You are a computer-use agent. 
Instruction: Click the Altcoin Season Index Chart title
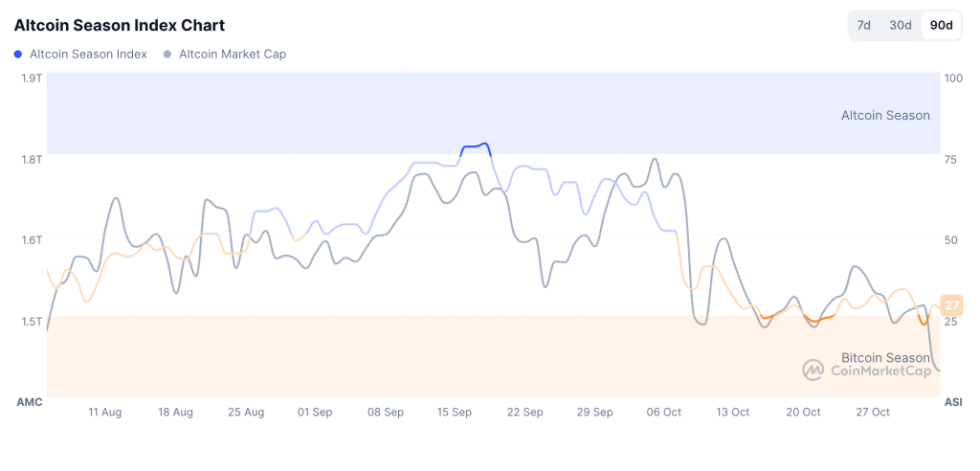120,25
